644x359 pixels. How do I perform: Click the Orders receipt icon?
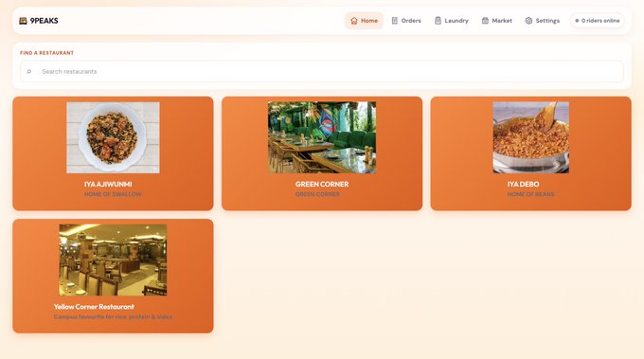click(394, 21)
